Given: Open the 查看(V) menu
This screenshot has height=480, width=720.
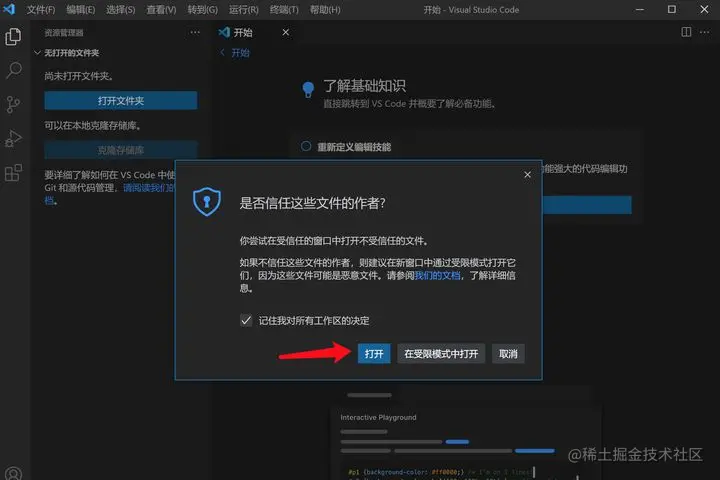Looking at the screenshot, I should click(161, 9).
